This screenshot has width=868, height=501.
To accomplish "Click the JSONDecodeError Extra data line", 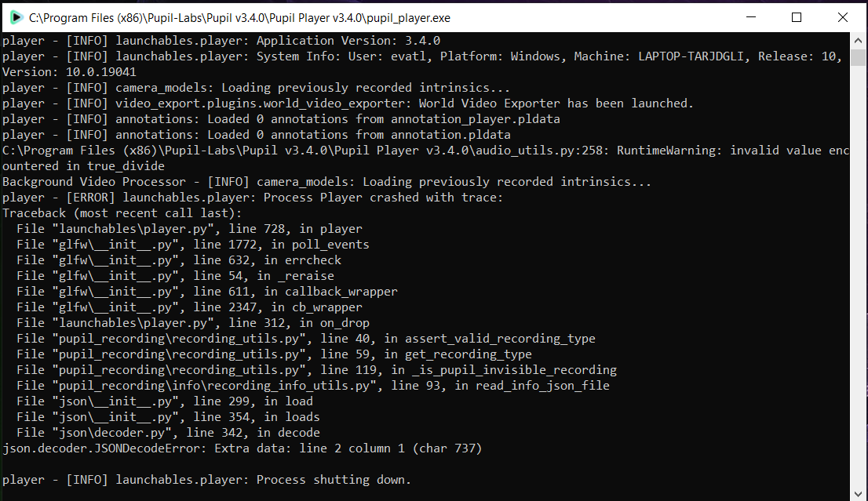I will [x=242, y=448].
